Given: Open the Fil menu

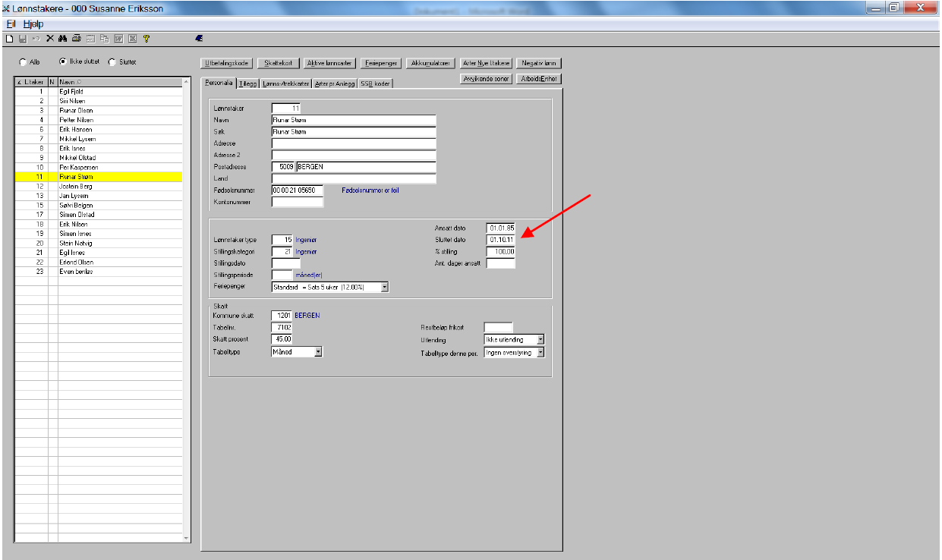Looking at the screenshot, I should pos(11,24).
